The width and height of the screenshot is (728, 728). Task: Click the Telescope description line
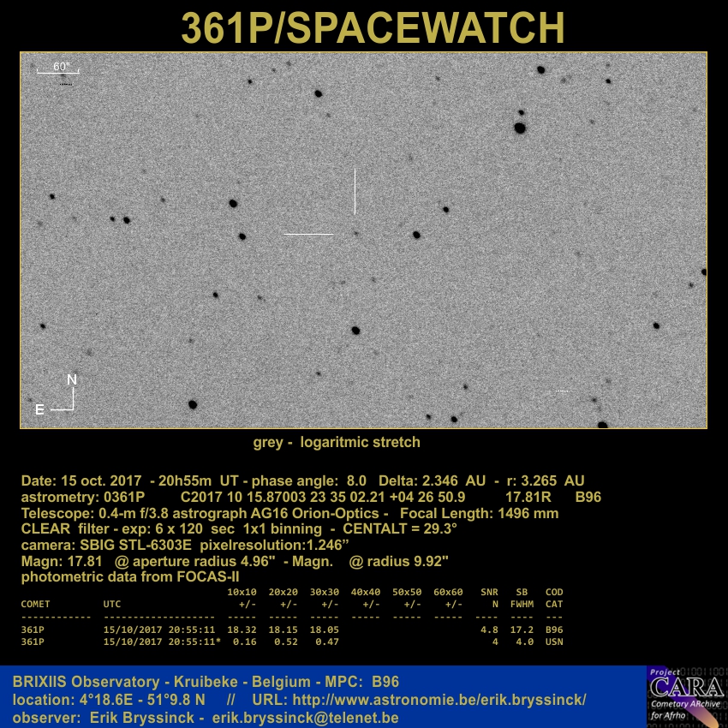(289, 513)
